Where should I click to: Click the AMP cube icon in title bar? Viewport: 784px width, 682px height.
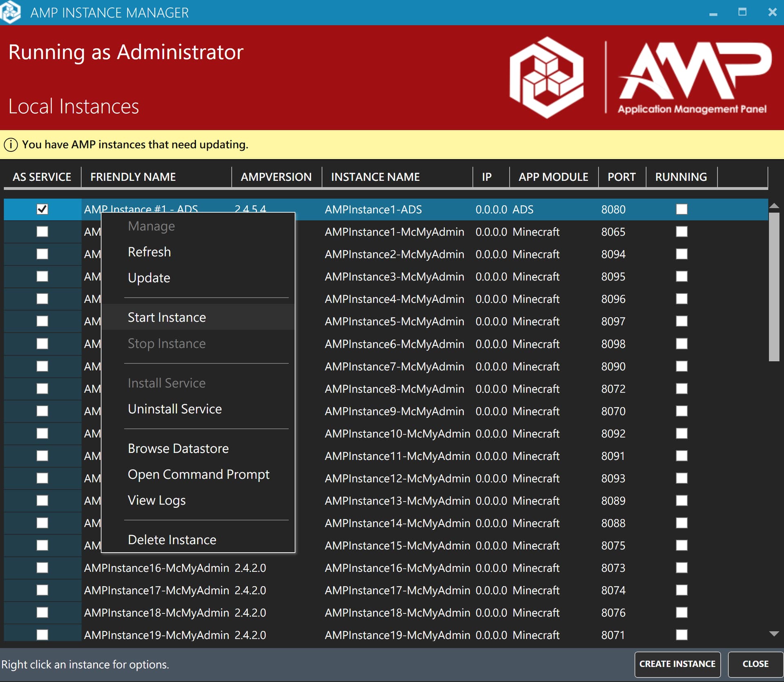tap(11, 12)
